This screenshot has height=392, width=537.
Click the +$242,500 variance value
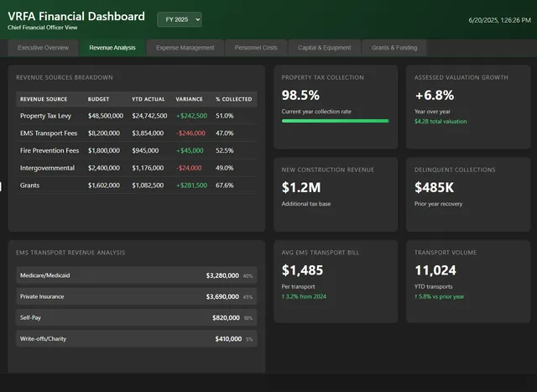coord(191,116)
